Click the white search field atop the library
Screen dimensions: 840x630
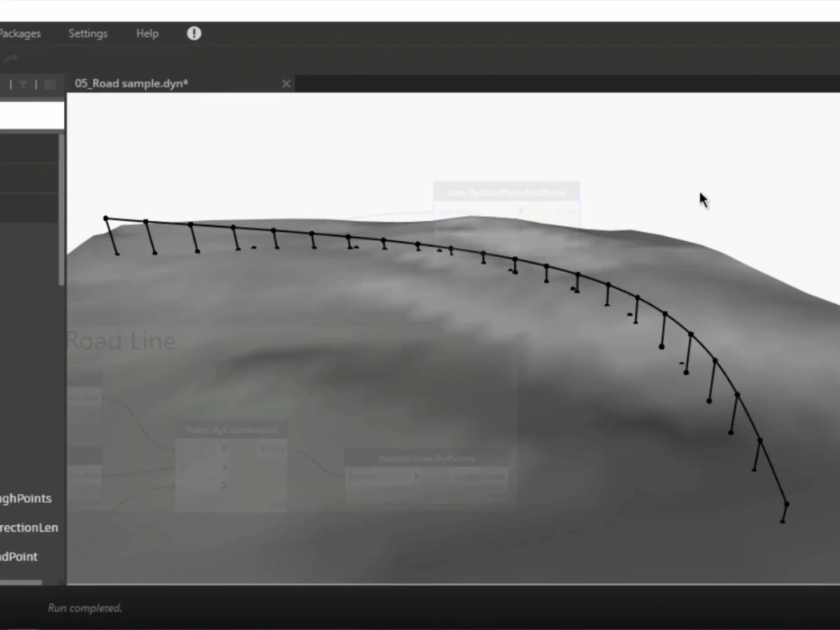[32, 114]
